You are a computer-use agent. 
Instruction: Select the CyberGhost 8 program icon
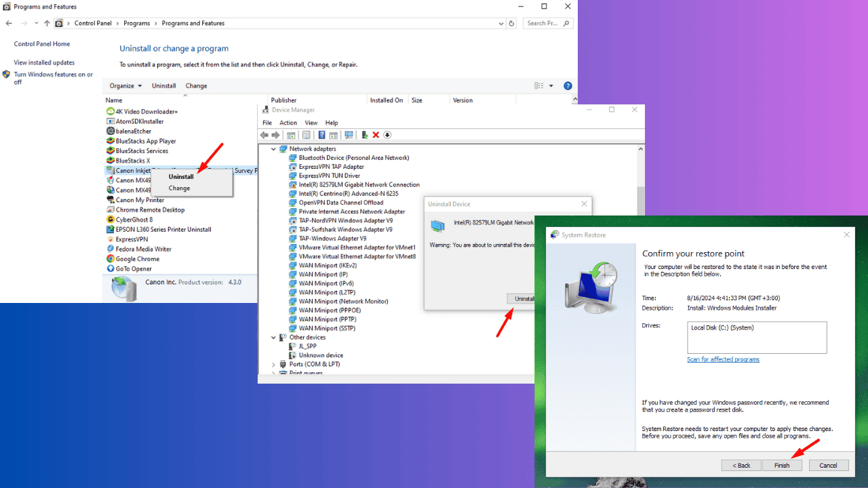111,220
